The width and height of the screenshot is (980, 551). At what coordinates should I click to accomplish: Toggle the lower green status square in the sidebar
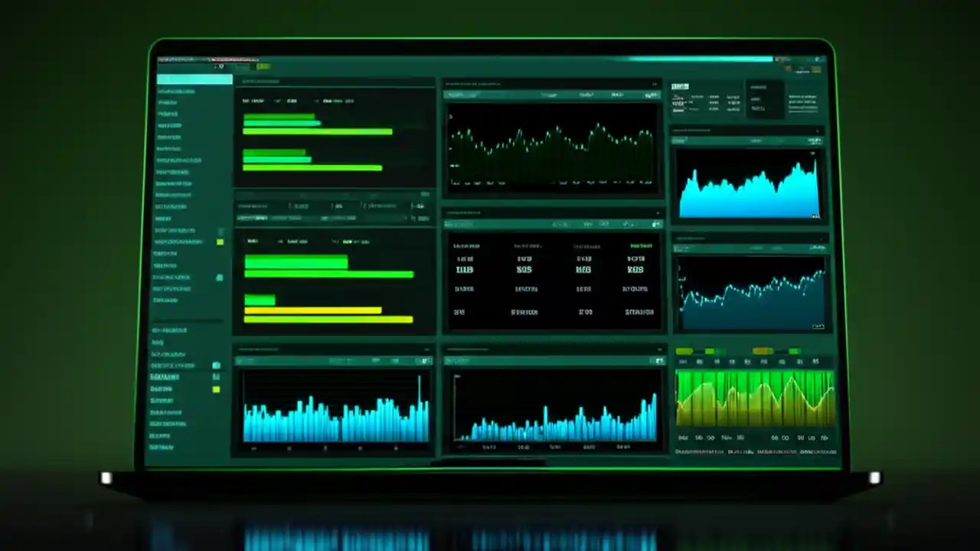(x=217, y=389)
